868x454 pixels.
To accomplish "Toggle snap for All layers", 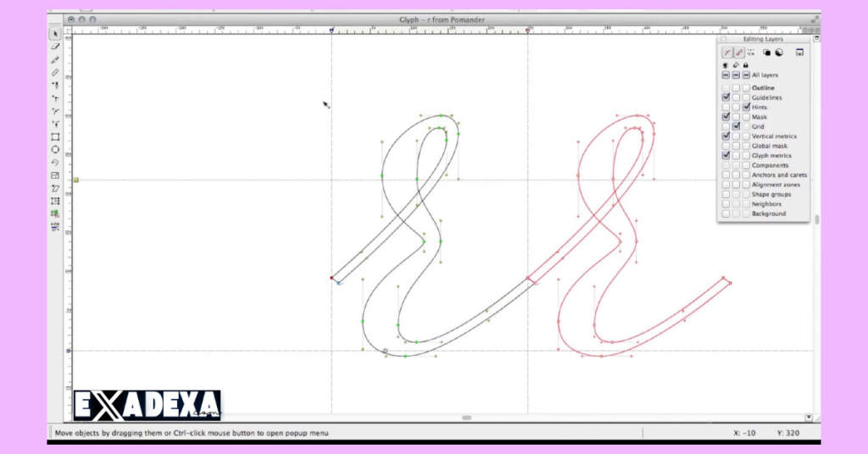I will click(x=736, y=75).
